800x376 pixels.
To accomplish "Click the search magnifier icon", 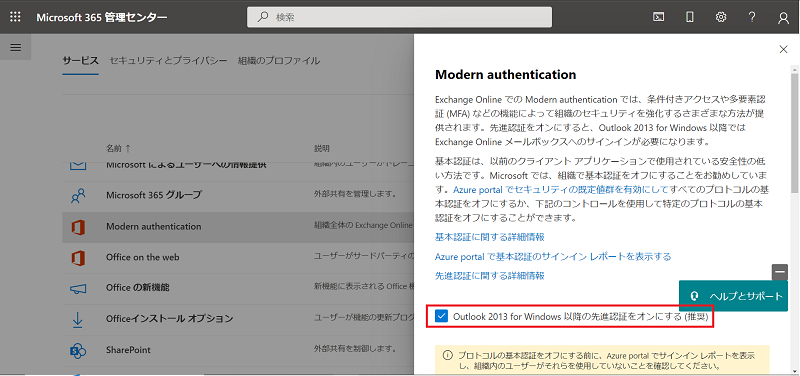I will tap(263, 17).
